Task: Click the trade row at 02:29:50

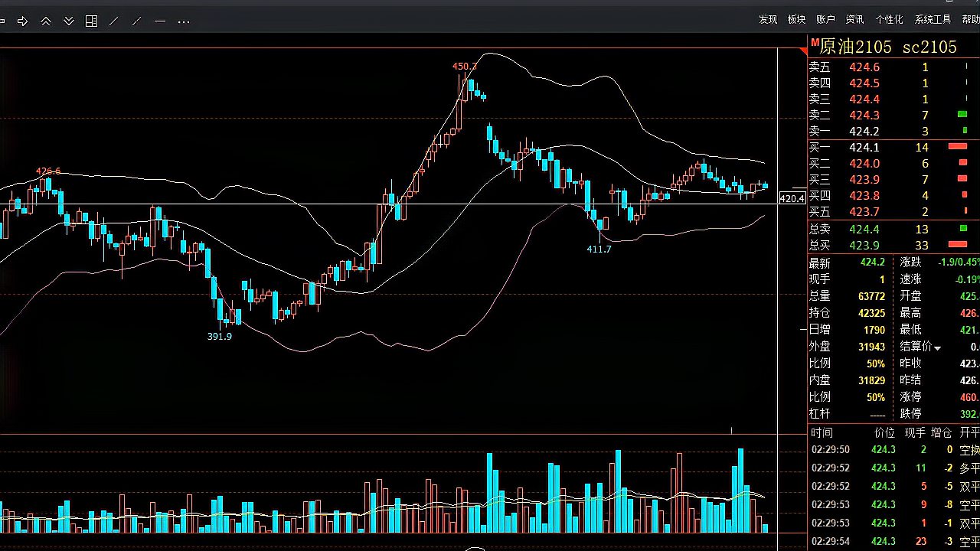Action: 893,450
